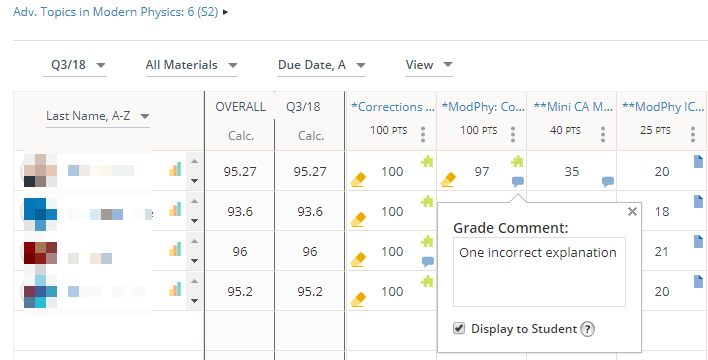Click the Q3/18 grade 96 cell
Image resolution: width=708 pixels, height=360 pixels.
pos(310,252)
